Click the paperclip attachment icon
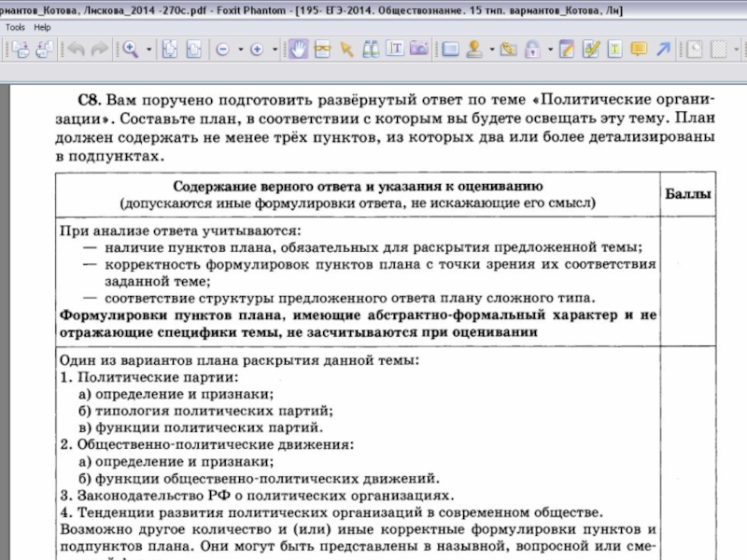The height and width of the screenshot is (560, 747). pyautogui.click(x=508, y=49)
